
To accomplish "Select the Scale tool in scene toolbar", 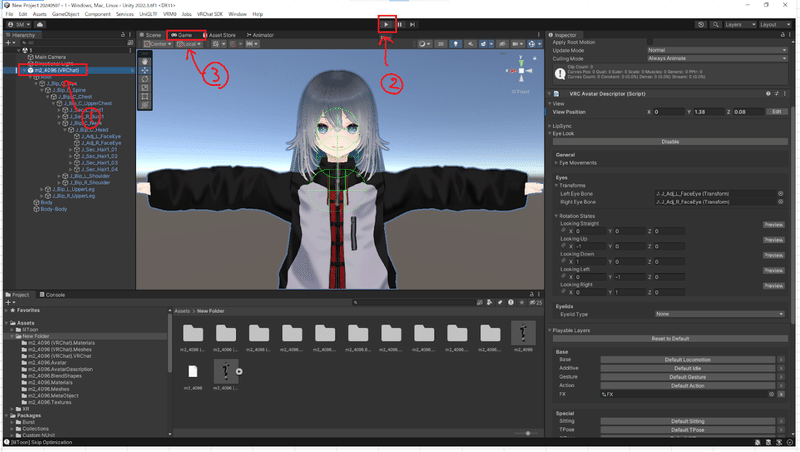I will tap(145, 88).
